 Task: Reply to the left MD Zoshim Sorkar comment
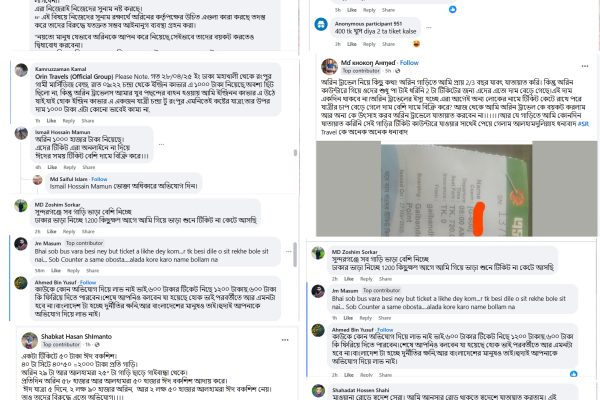tap(69, 232)
